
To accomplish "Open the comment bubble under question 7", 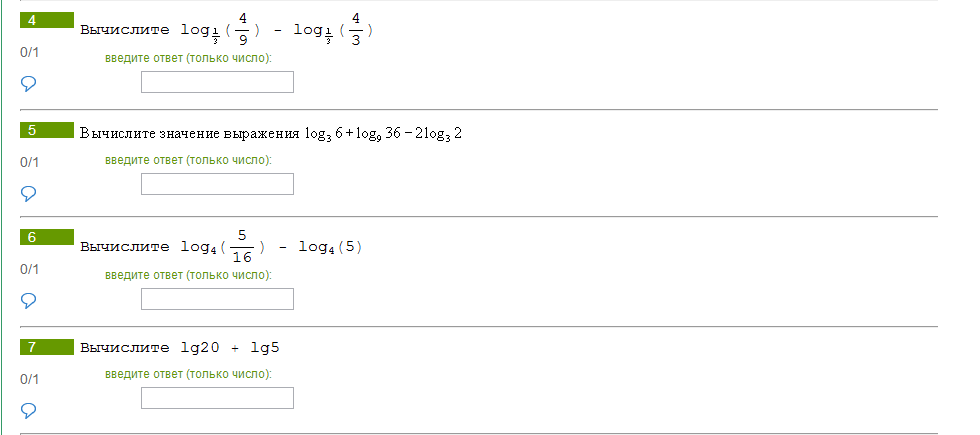I will pos(29,409).
